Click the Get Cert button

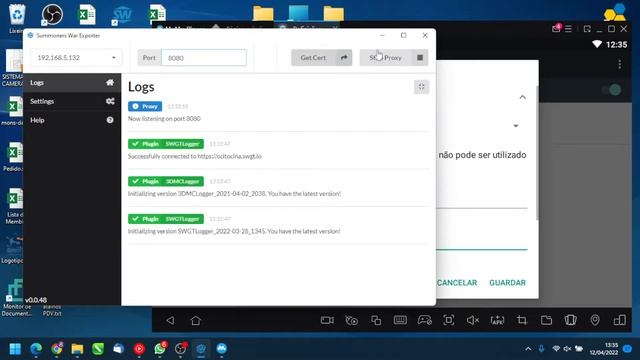[x=321, y=58]
